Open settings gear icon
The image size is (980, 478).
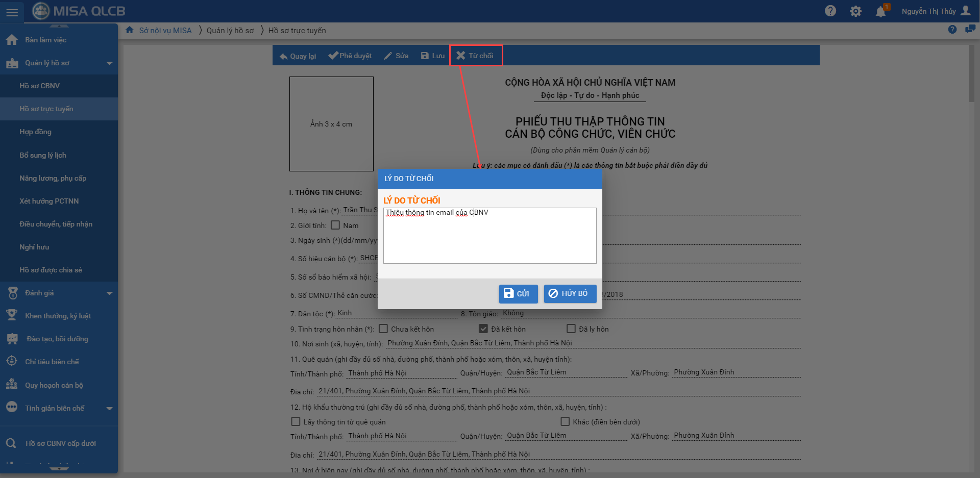[855, 11]
